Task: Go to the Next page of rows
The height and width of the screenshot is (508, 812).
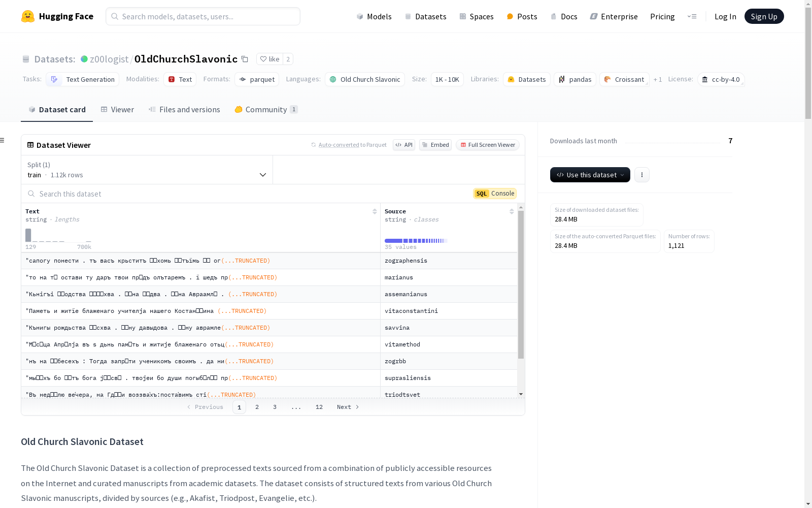Action: point(348,407)
